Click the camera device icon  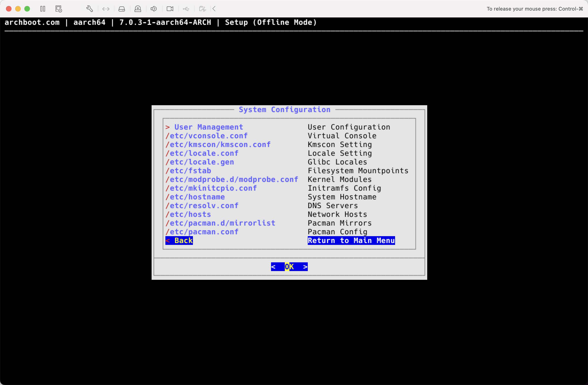click(170, 9)
